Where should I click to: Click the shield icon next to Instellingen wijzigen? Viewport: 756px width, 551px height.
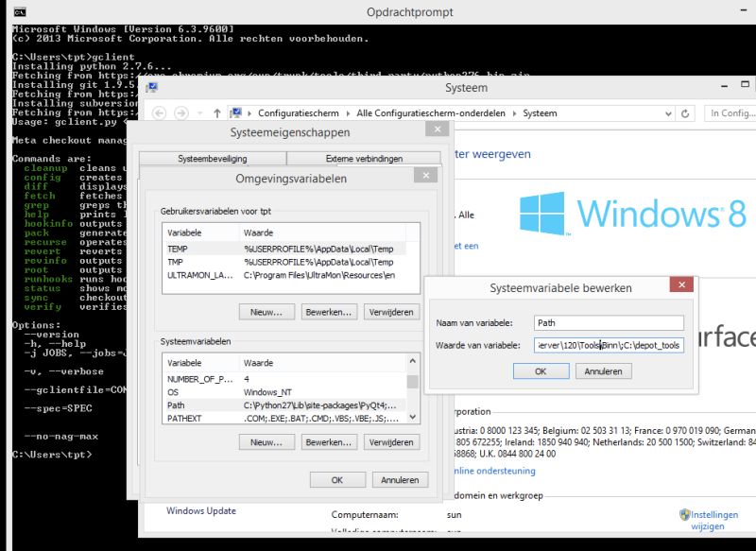click(684, 513)
